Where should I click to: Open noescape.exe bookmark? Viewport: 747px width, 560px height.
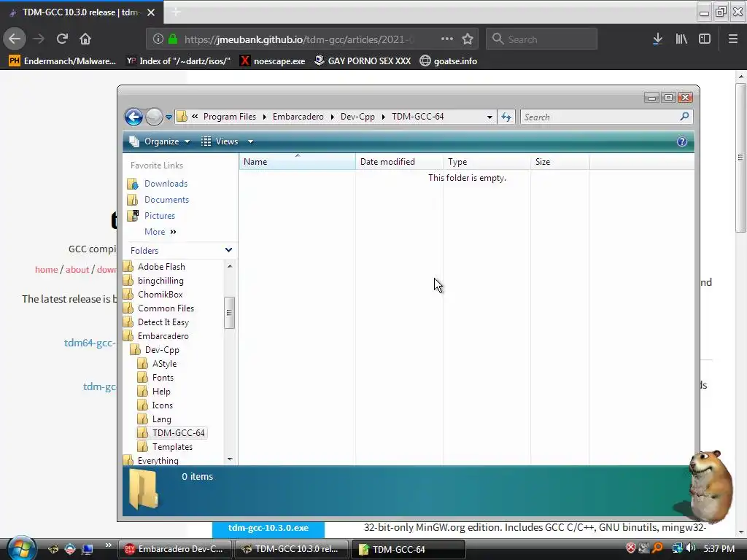(273, 61)
